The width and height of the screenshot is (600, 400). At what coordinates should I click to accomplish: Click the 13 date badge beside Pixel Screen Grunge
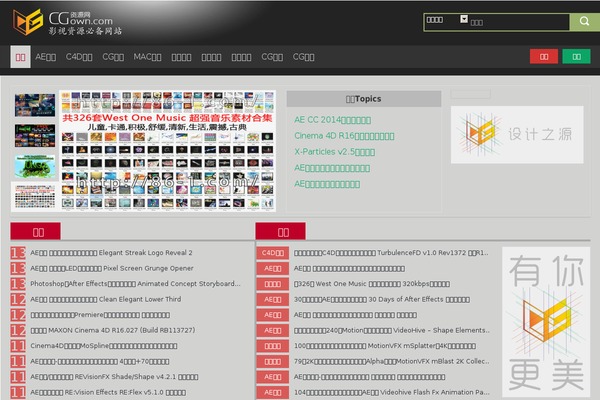(18, 268)
